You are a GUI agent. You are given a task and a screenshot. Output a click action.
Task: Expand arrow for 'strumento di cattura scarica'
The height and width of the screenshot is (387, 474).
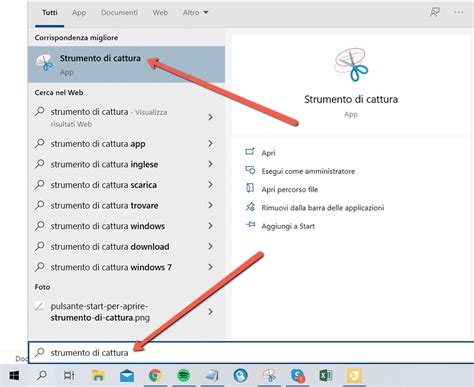pyautogui.click(x=210, y=185)
